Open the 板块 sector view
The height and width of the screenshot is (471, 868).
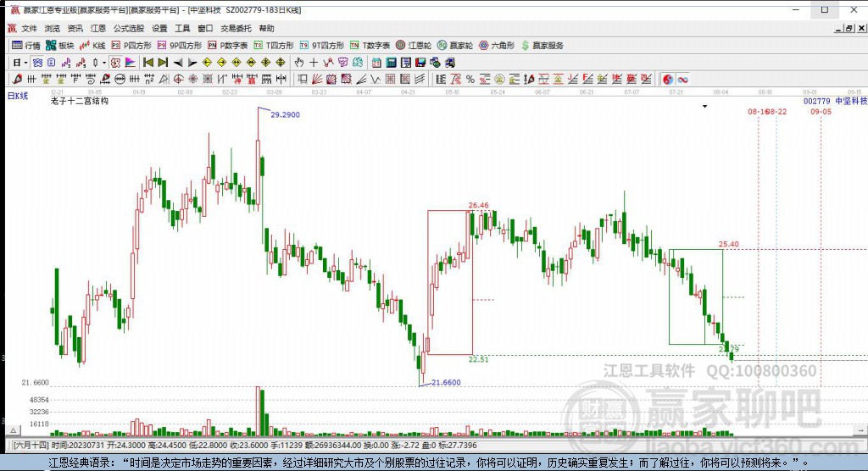(x=60, y=46)
